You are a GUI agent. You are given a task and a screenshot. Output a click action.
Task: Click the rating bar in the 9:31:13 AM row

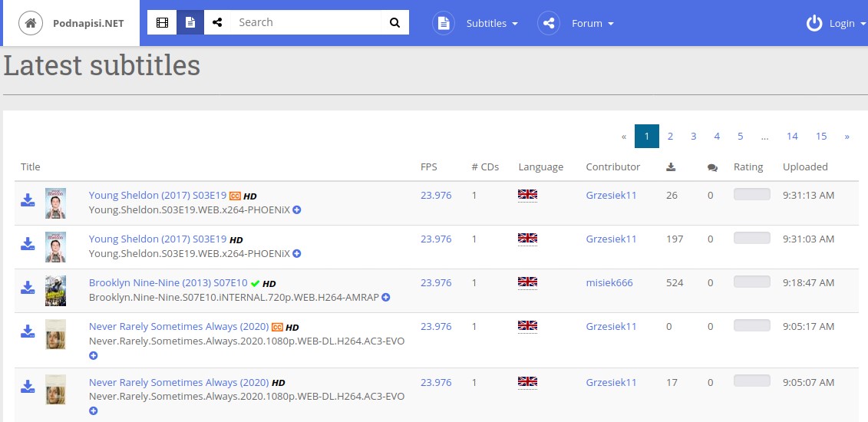[x=752, y=194]
